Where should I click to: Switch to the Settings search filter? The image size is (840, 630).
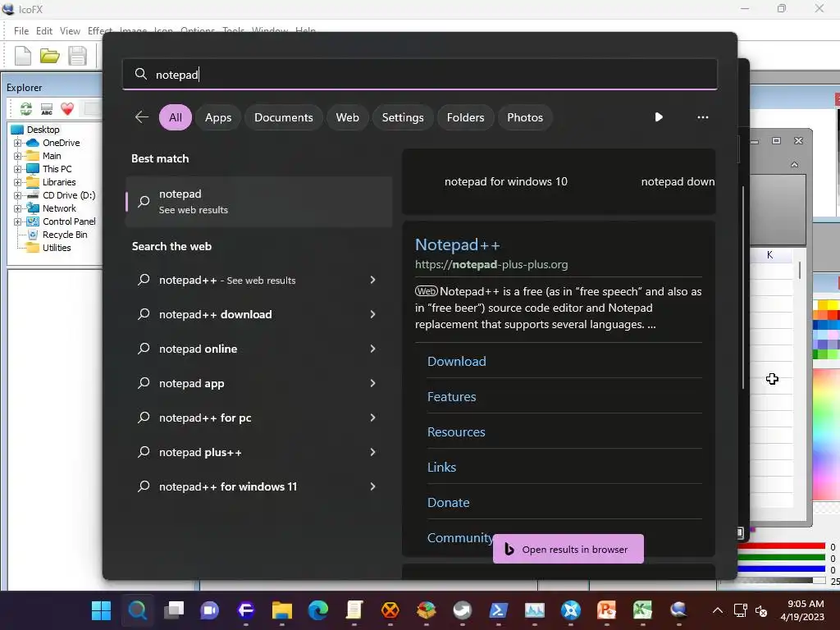(402, 117)
